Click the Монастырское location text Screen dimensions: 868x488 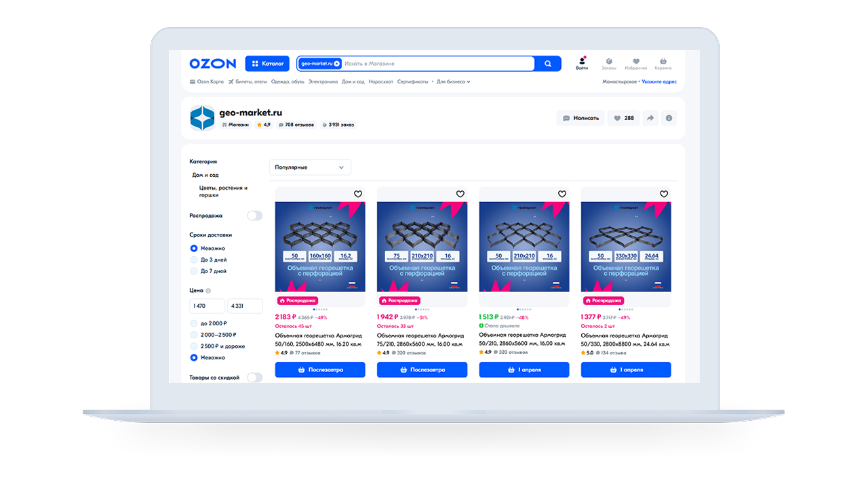(x=620, y=82)
